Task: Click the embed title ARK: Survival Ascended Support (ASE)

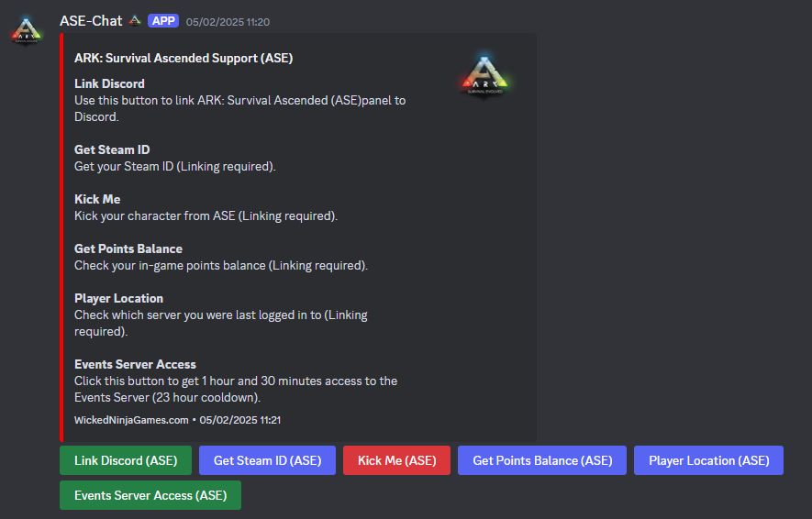Action: [x=184, y=58]
